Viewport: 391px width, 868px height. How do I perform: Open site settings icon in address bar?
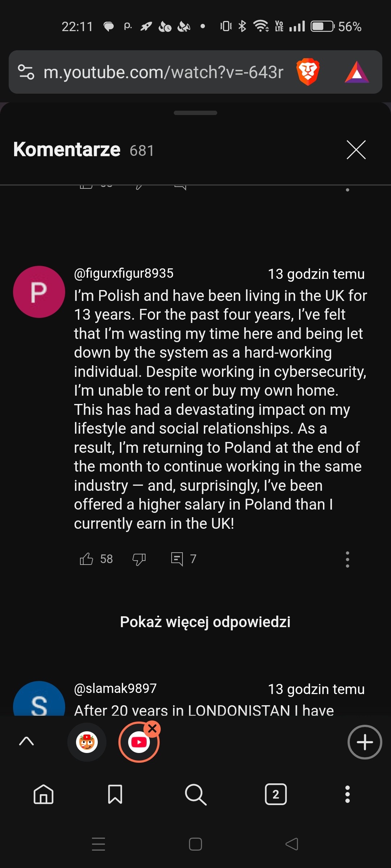(x=26, y=72)
